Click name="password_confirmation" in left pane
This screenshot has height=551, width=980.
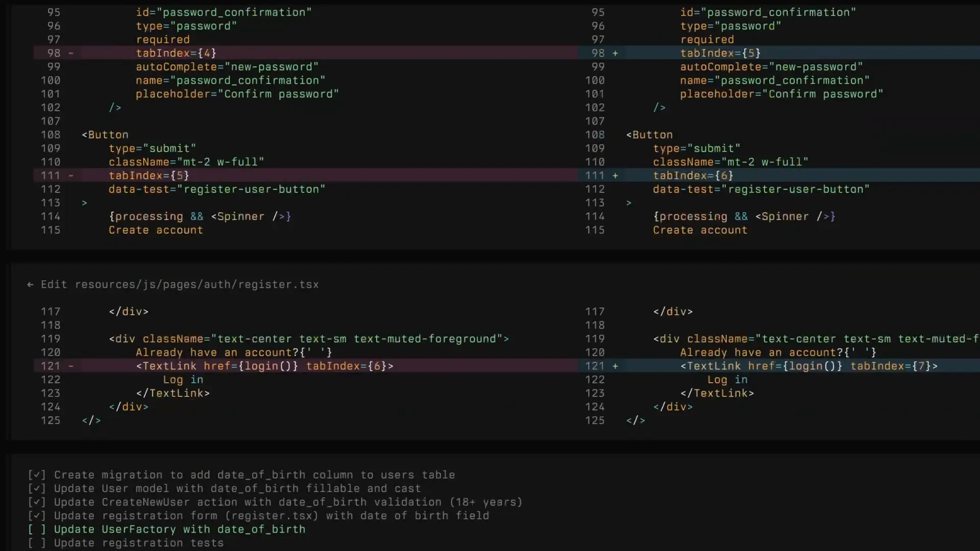point(231,81)
